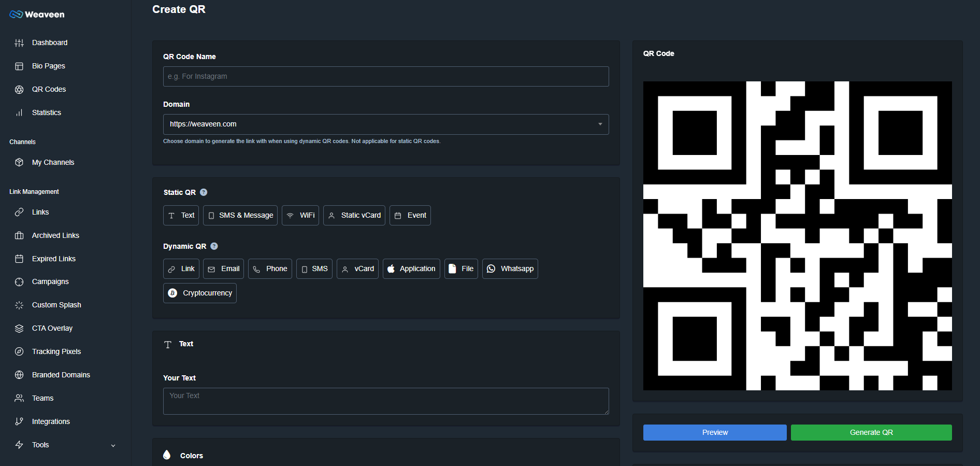Image resolution: width=980 pixels, height=466 pixels.
Task: Click the Custom Splash loader icon
Action: 19,305
